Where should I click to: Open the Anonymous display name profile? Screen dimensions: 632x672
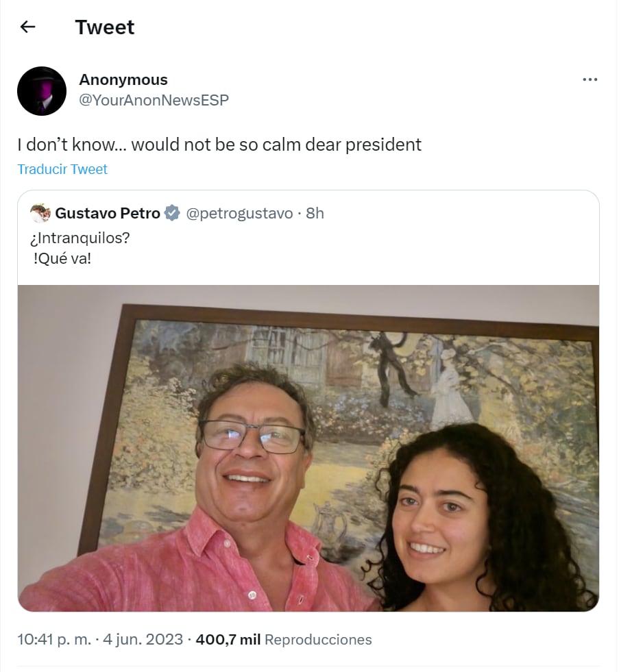123,80
